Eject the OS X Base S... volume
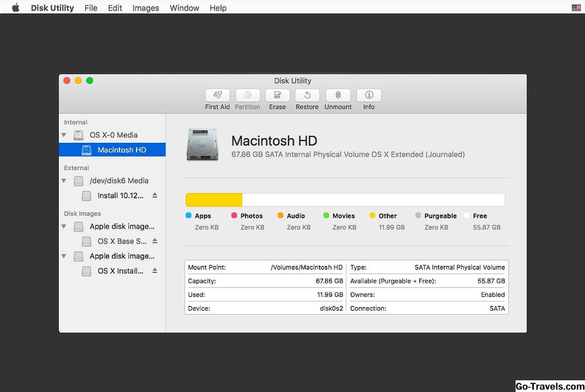Image resolution: width=585 pixels, height=392 pixels. pos(155,241)
